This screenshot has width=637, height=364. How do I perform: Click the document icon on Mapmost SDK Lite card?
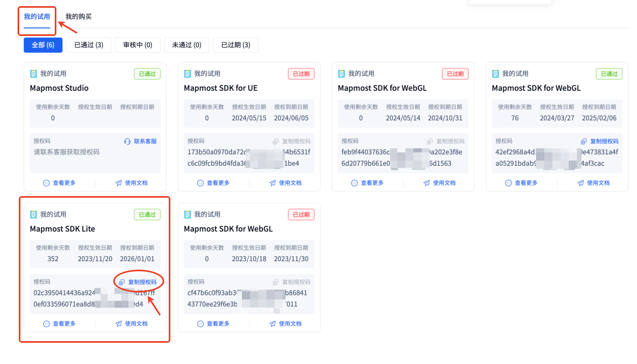[34, 214]
